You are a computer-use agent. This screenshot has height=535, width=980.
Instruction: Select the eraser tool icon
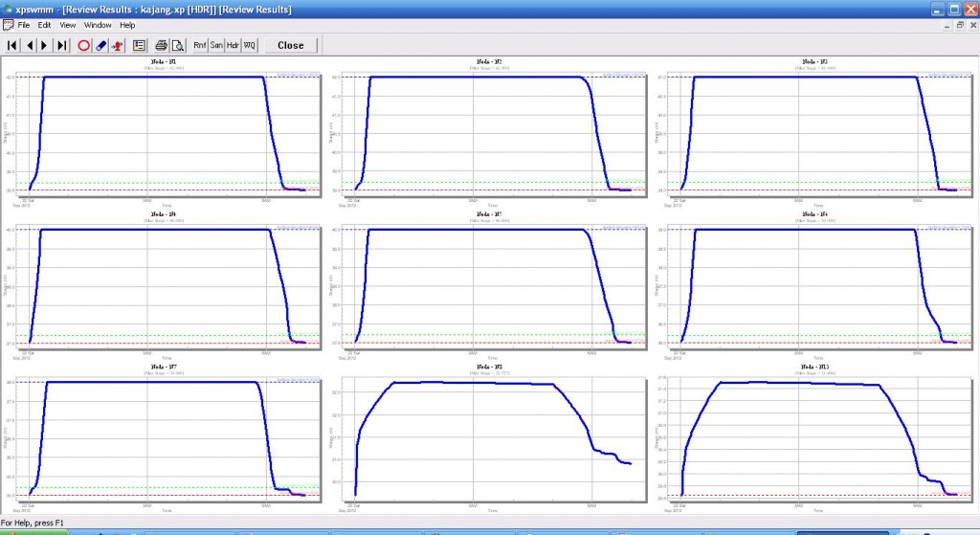(x=100, y=45)
